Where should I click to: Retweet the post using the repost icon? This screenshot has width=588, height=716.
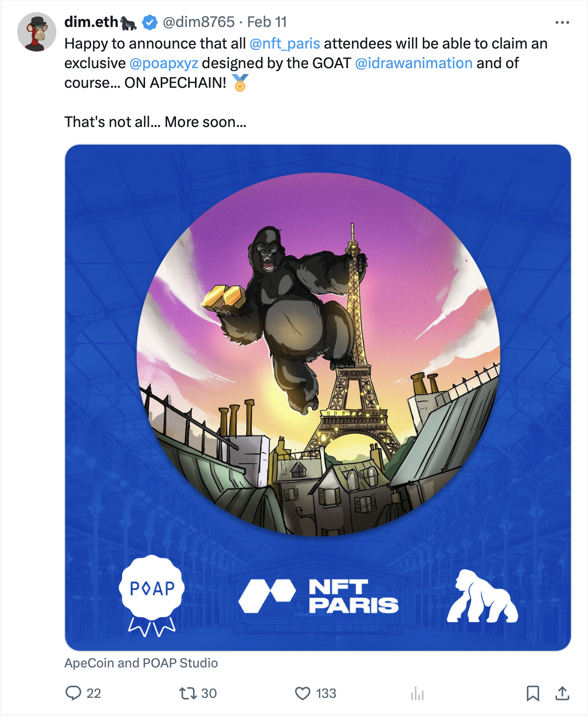point(187,693)
